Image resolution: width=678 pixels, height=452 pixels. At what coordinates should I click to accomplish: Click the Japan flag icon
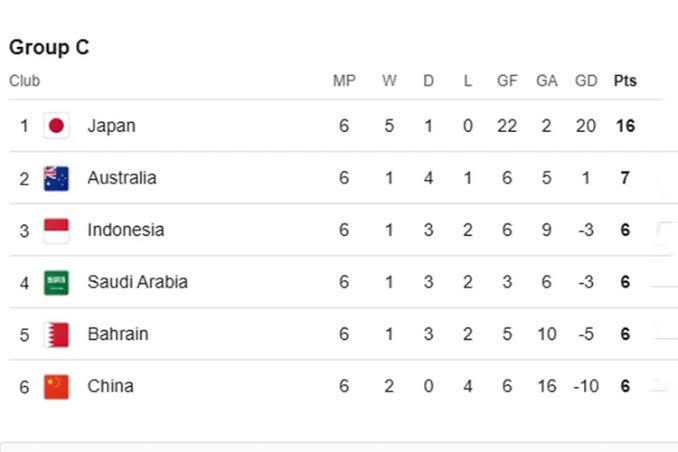point(56,126)
